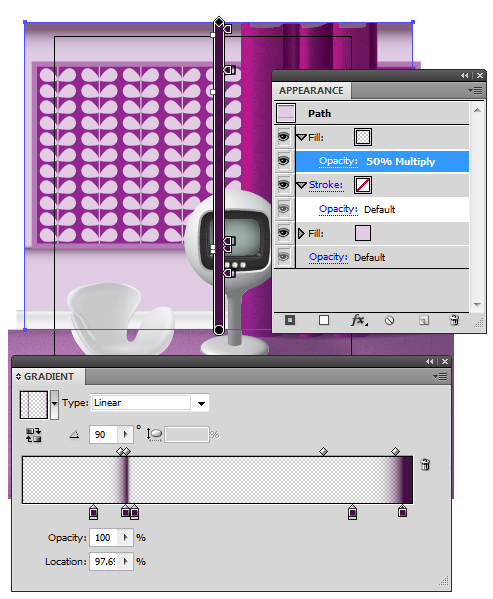Click the Stroke link in Appearance panel

coord(326,185)
